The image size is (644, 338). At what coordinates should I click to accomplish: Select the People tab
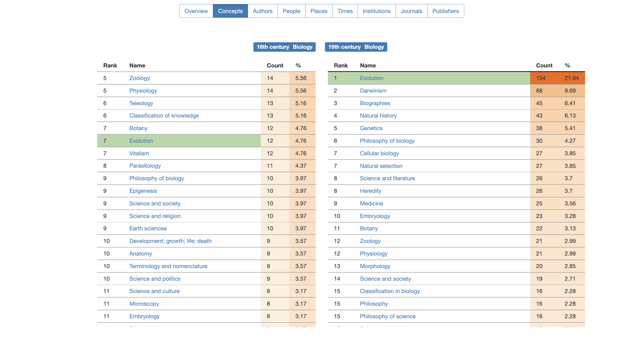[x=291, y=11]
